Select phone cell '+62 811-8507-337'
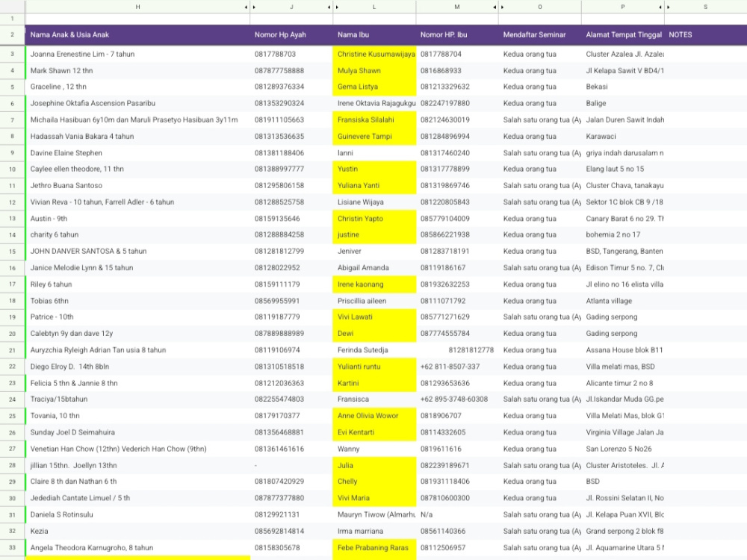 tap(457, 367)
